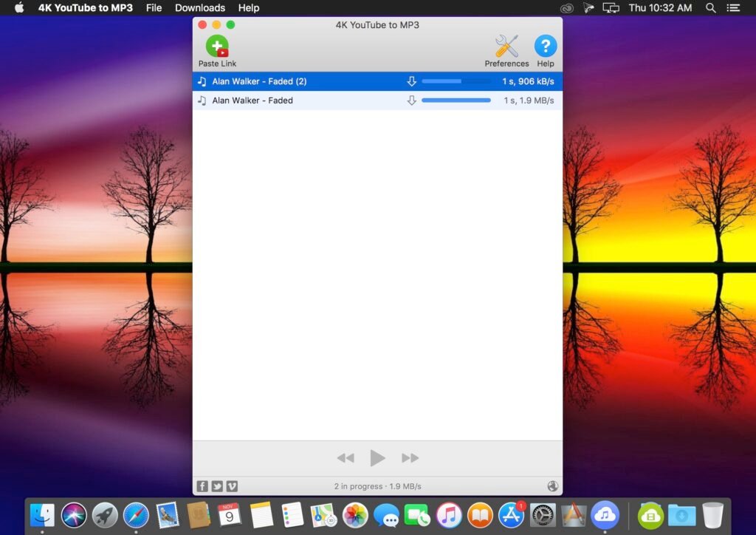This screenshot has height=535, width=756.
Task: Open the App Store icon in the Dock
Action: tap(511, 515)
